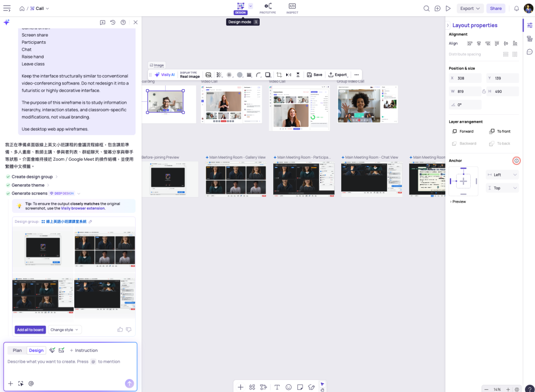Open the blur grid option
Viewport: 535px width, 392px height.
(x=229, y=75)
